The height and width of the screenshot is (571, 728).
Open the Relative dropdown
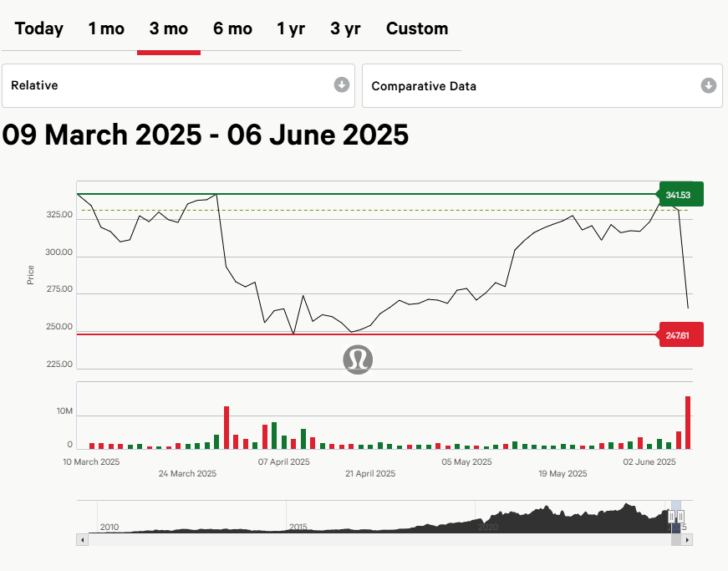[178, 86]
